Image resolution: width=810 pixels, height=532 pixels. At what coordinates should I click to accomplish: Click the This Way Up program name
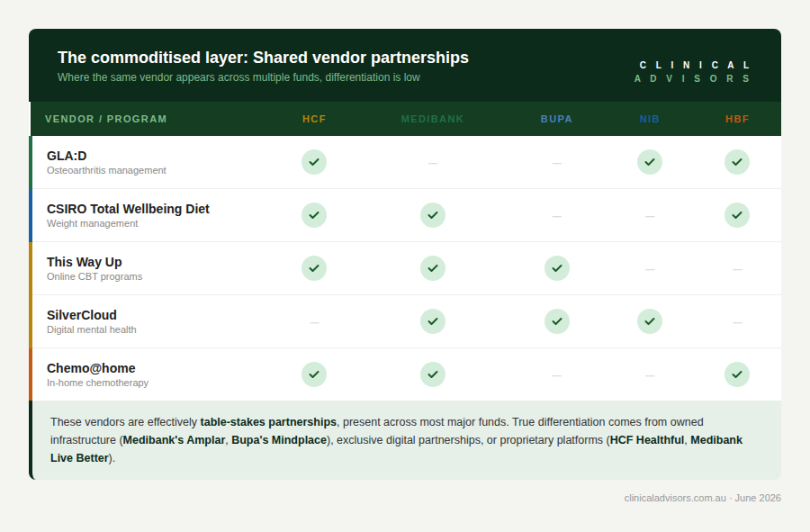click(85, 262)
